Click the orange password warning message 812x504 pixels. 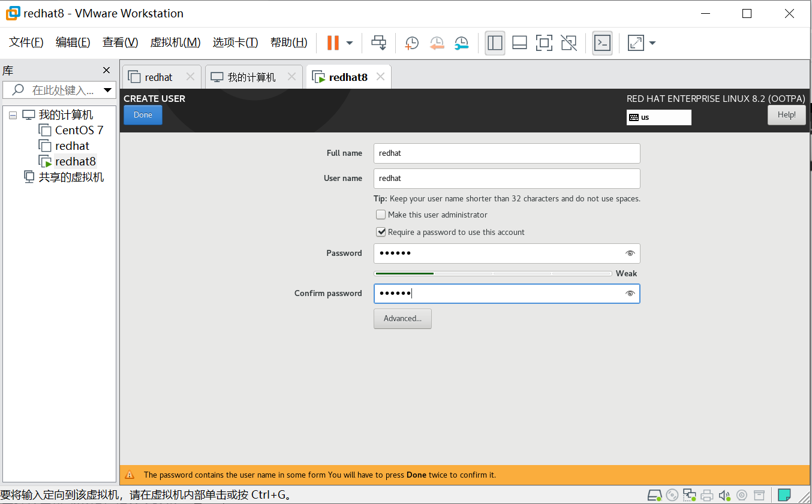click(320, 475)
